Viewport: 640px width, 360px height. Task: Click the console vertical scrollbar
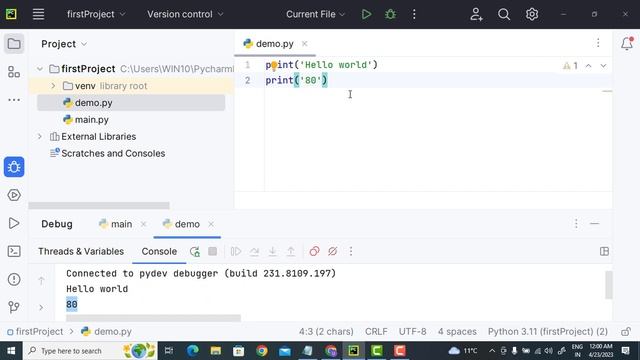click(x=609, y=285)
